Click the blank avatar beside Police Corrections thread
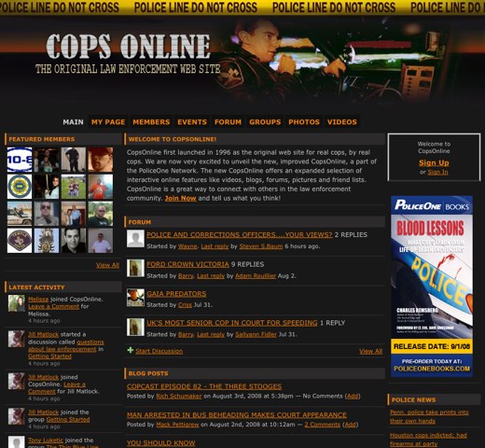The image size is (485, 448). click(x=135, y=239)
